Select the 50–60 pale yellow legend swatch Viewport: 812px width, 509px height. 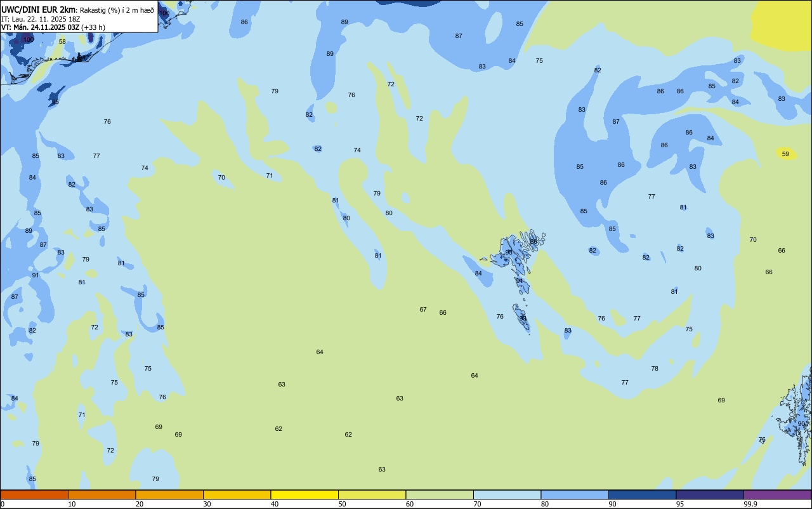[372, 494]
